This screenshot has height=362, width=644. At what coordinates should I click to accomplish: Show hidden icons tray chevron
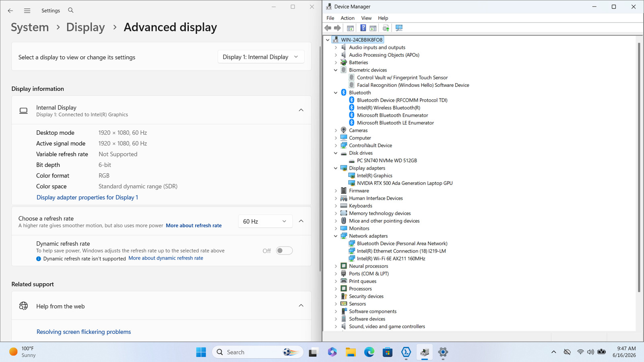554,352
